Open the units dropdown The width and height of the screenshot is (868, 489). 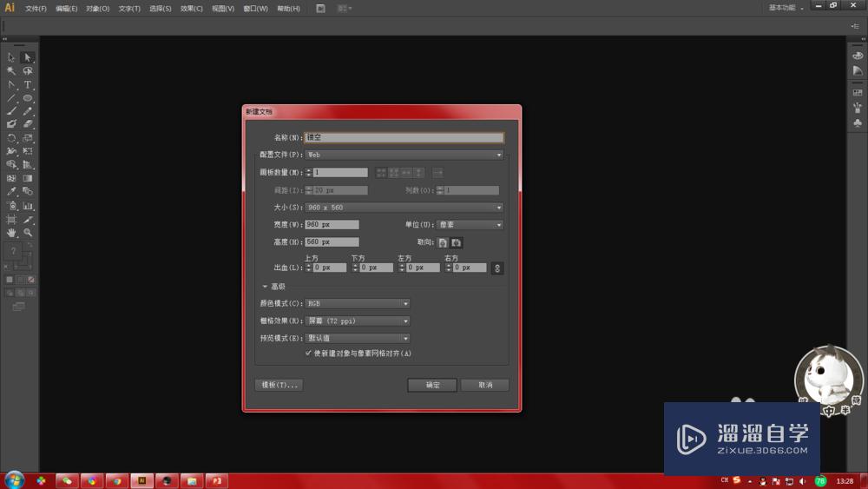point(470,225)
